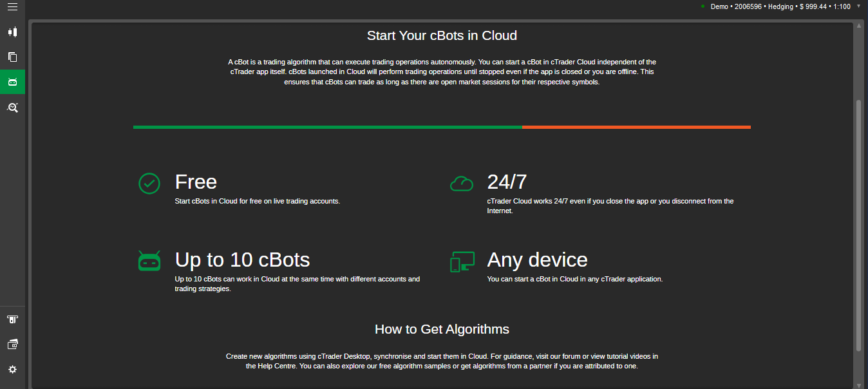Click the scrollbar down arrow
The width and height of the screenshot is (868, 389).
point(858,384)
